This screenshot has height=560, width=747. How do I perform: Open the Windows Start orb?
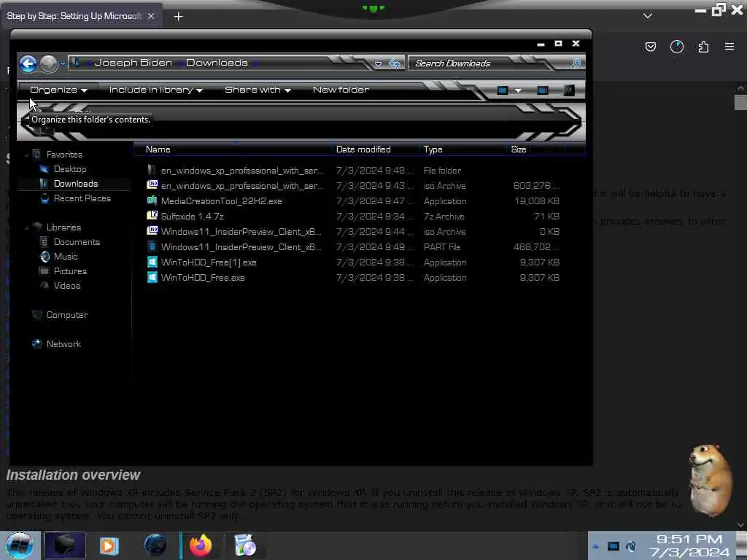click(20, 545)
